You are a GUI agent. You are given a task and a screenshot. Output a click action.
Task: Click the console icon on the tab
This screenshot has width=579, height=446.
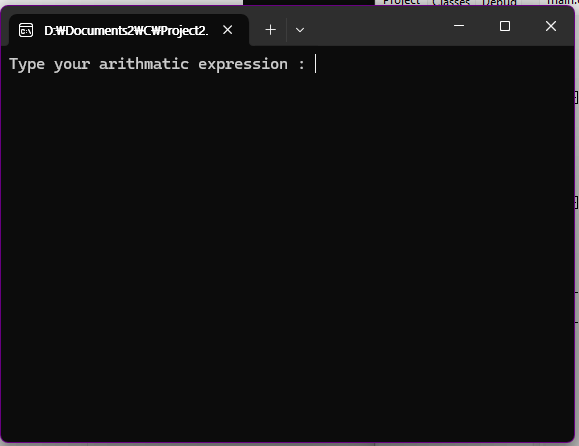(26, 30)
